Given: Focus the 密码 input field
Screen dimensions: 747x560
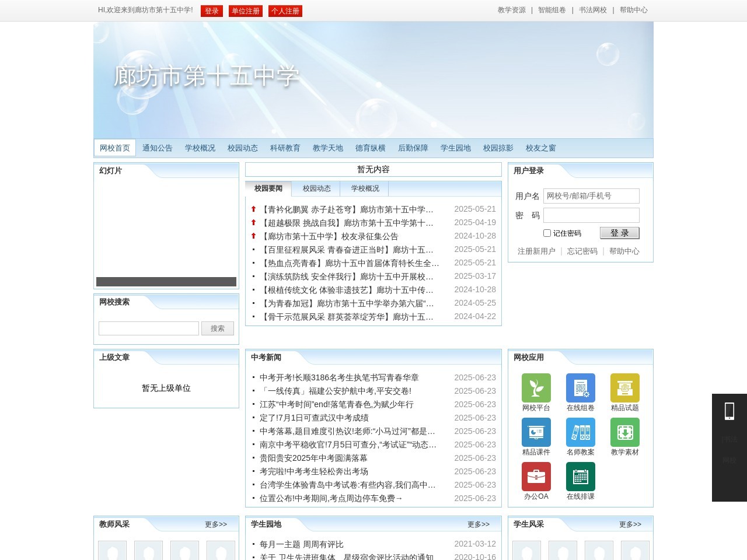Looking at the screenshot, I should point(591,215).
